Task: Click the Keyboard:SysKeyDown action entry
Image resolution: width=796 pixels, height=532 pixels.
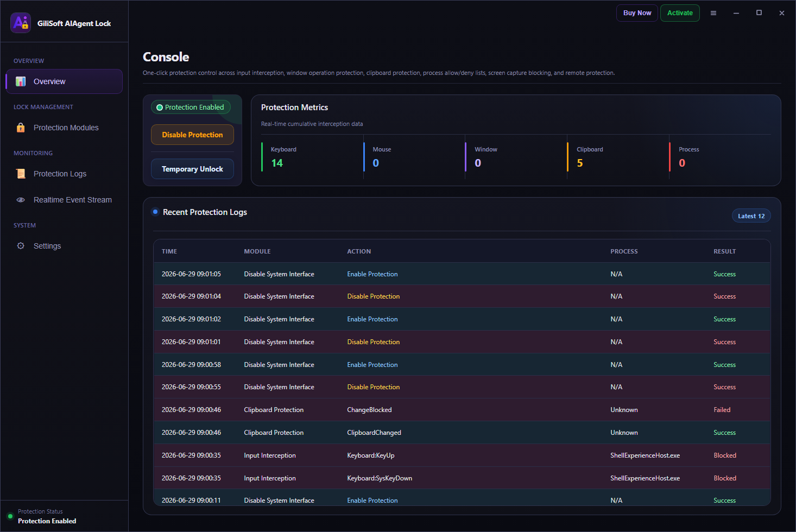Action: (x=380, y=478)
